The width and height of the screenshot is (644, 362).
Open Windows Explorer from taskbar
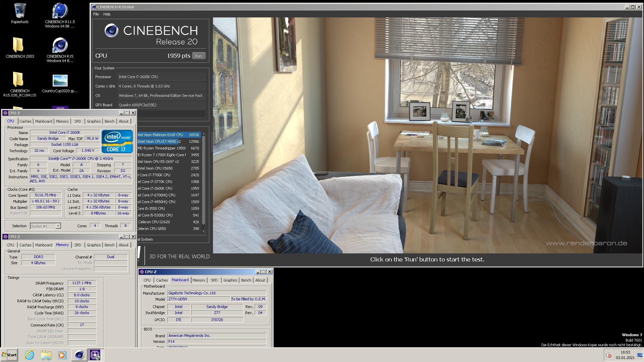click(x=46, y=355)
